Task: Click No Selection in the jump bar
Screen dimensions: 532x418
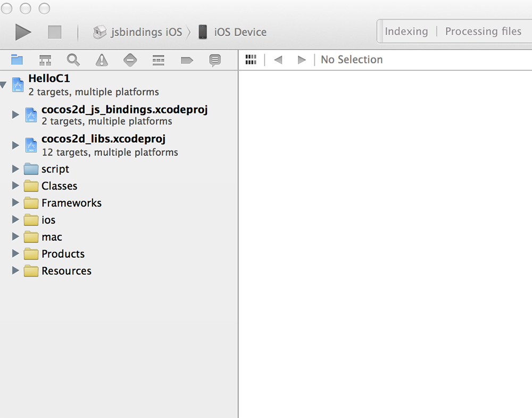Action: point(352,60)
